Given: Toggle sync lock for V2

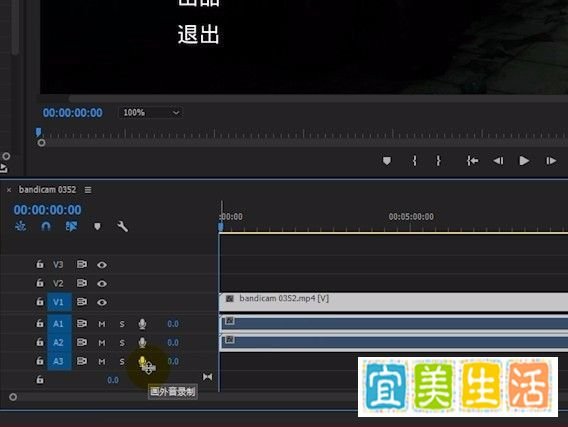Looking at the screenshot, I should pyautogui.click(x=82, y=283).
